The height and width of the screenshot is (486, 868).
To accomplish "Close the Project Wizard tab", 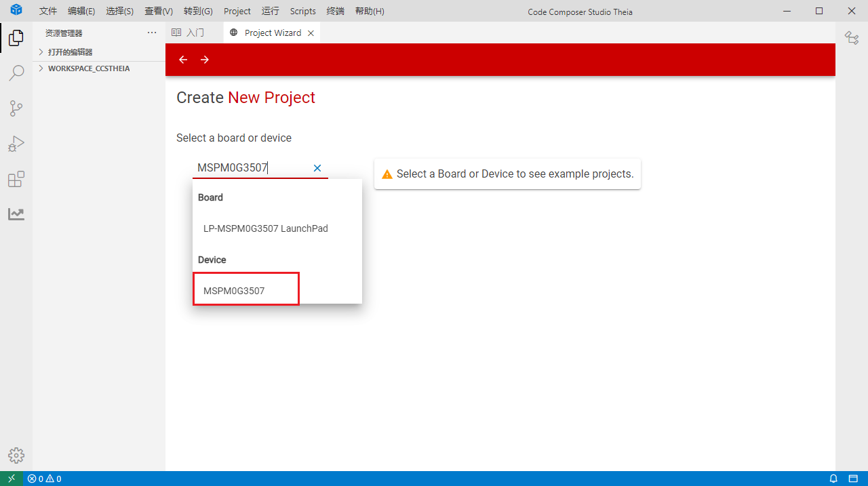I will point(311,33).
